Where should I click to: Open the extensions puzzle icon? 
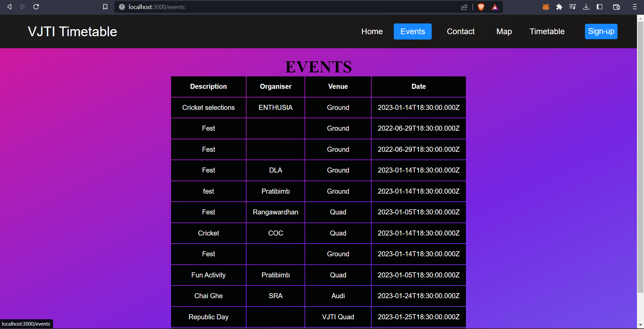(x=559, y=7)
